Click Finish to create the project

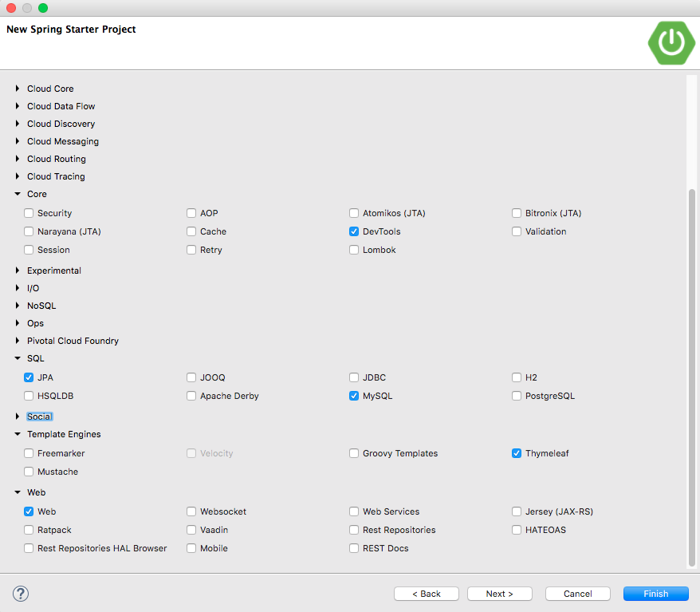tap(656, 594)
